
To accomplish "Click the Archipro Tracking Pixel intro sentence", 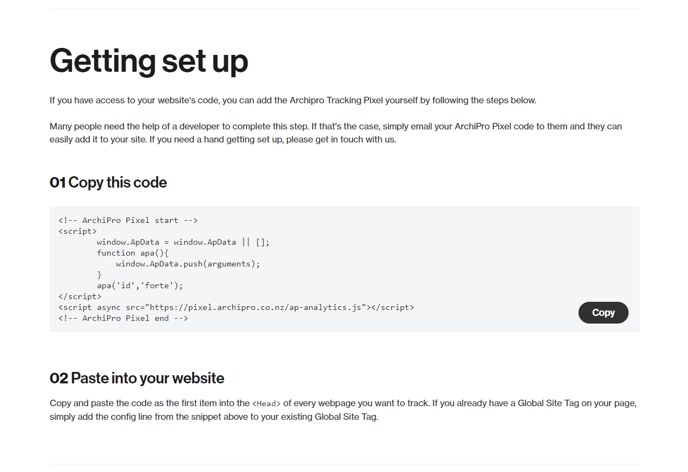I will coord(293,100).
